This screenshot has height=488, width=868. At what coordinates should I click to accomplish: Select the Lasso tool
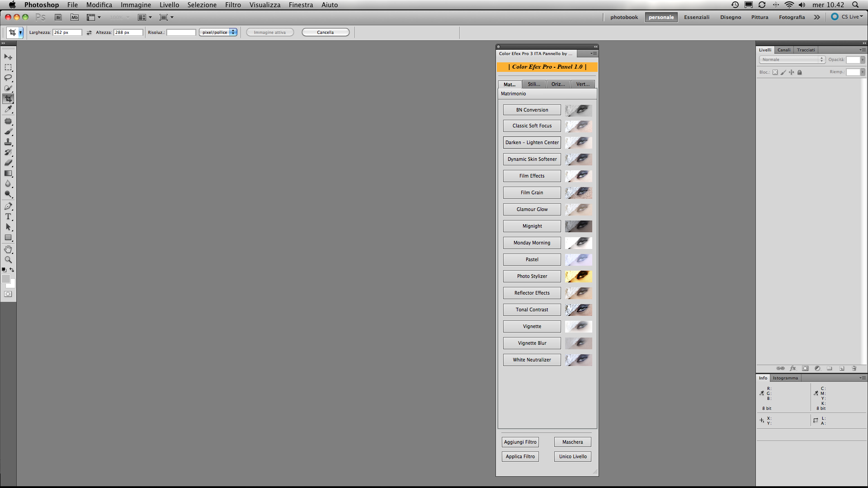[x=8, y=78]
